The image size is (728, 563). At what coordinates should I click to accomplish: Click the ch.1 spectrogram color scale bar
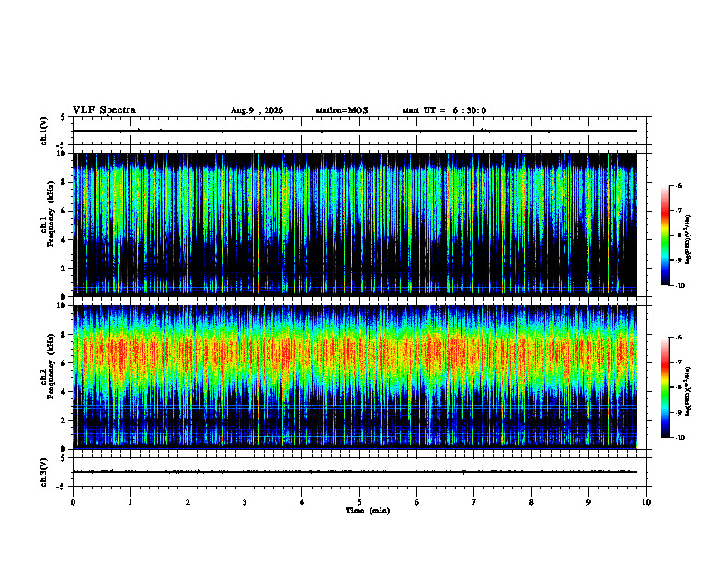coord(665,236)
